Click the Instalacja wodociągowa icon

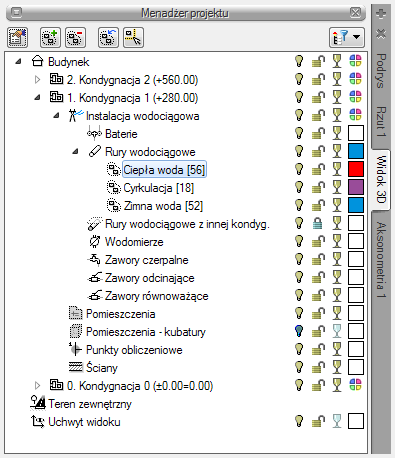tap(76, 115)
